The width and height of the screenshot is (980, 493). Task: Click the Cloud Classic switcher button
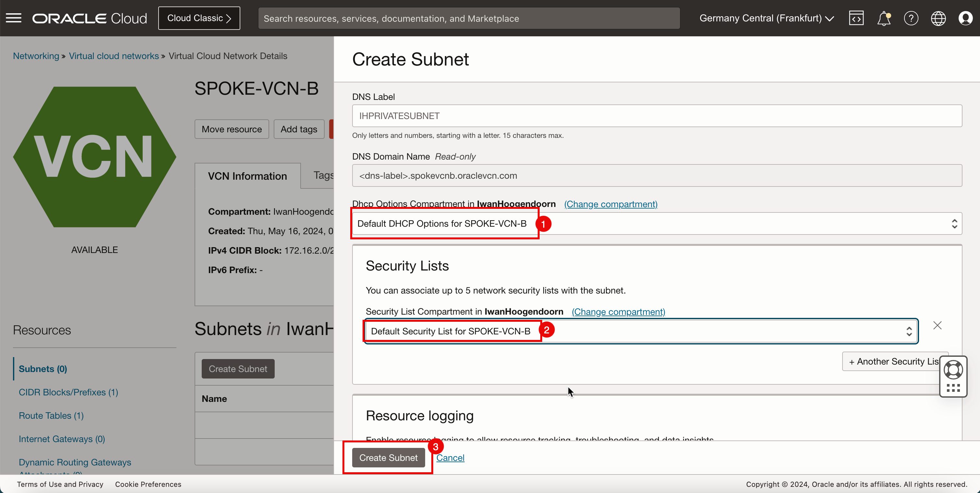pyautogui.click(x=199, y=18)
